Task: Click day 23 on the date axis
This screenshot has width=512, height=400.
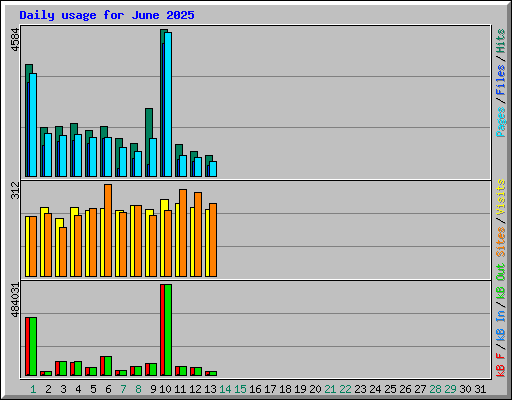Action: coord(360,389)
